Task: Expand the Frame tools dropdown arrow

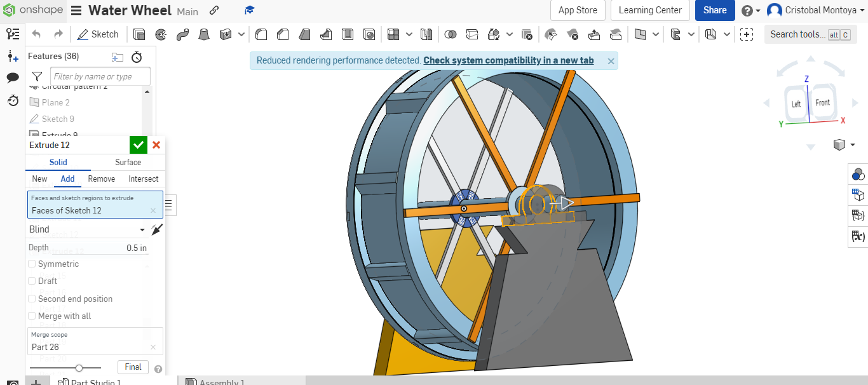Action: (x=691, y=34)
